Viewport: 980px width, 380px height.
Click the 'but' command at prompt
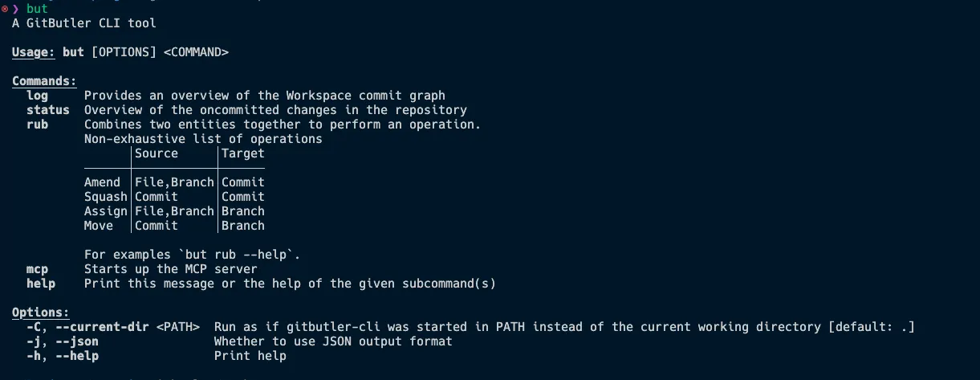coord(37,9)
